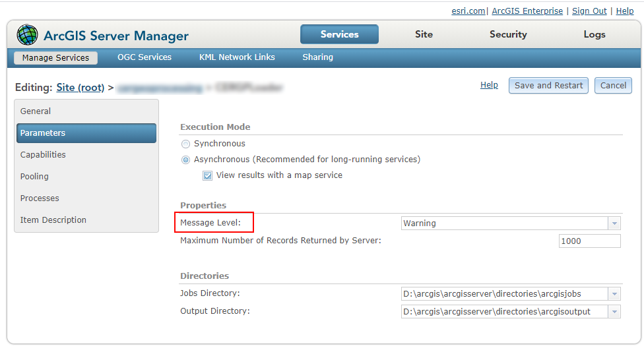Viewport: 644px width, 358px height.
Task: Switch to Manage Services
Action: (55, 57)
